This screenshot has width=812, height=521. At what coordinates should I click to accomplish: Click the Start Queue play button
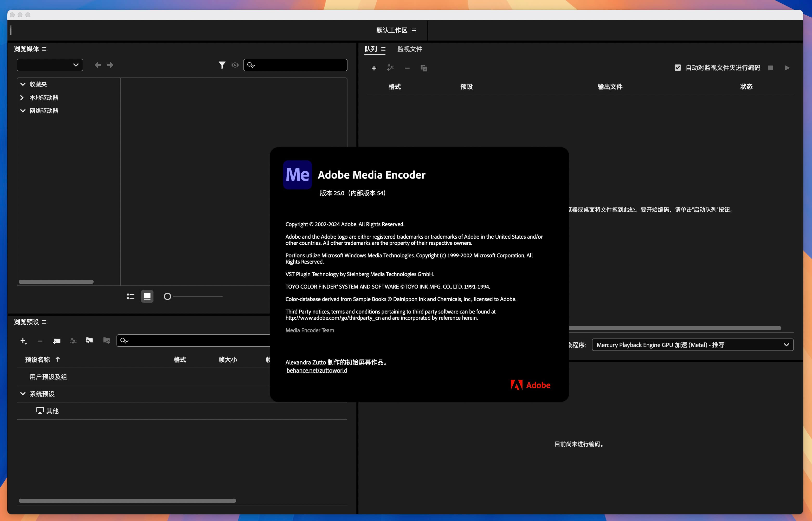(x=787, y=68)
